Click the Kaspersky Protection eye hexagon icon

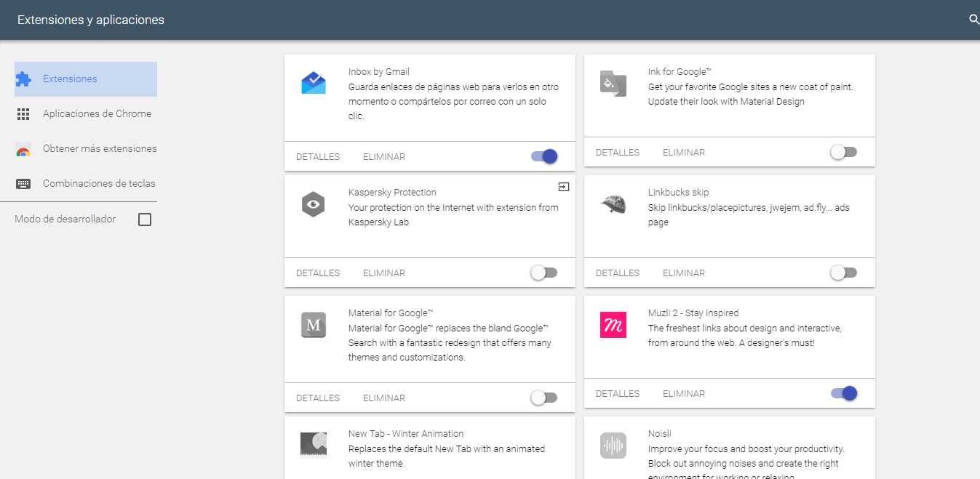(314, 204)
